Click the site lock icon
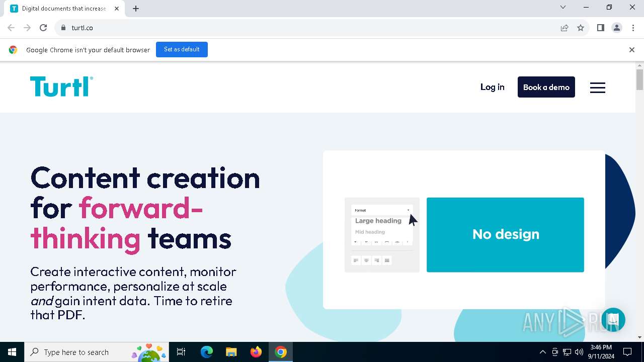 click(63, 28)
